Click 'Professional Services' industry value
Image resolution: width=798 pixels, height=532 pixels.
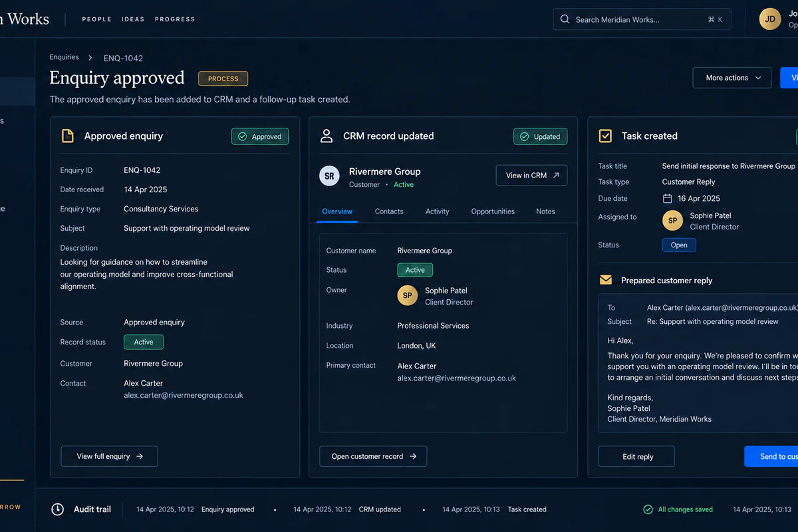(433, 326)
